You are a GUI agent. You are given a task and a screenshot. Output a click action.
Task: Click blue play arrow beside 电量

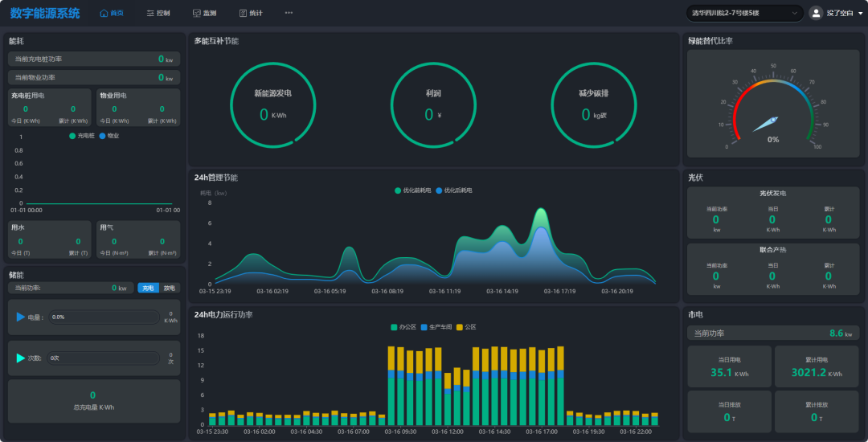click(21, 317)
